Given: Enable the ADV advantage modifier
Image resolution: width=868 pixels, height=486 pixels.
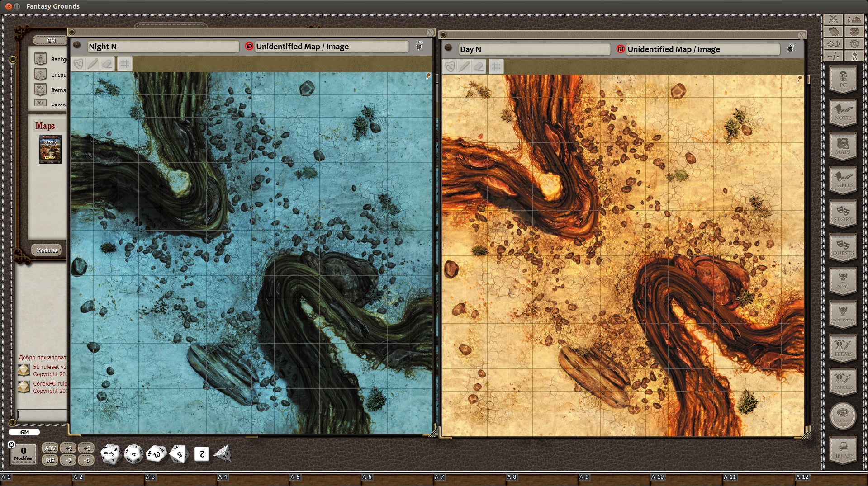Looking at the screenshot, I should tap(50, 448).
